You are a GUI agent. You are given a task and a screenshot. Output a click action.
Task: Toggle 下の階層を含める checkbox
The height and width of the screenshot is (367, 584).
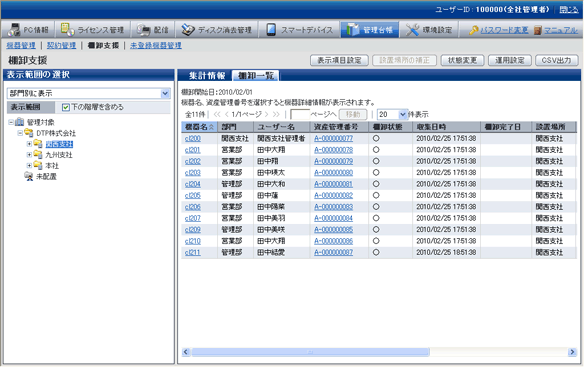(x=66, y=107)
